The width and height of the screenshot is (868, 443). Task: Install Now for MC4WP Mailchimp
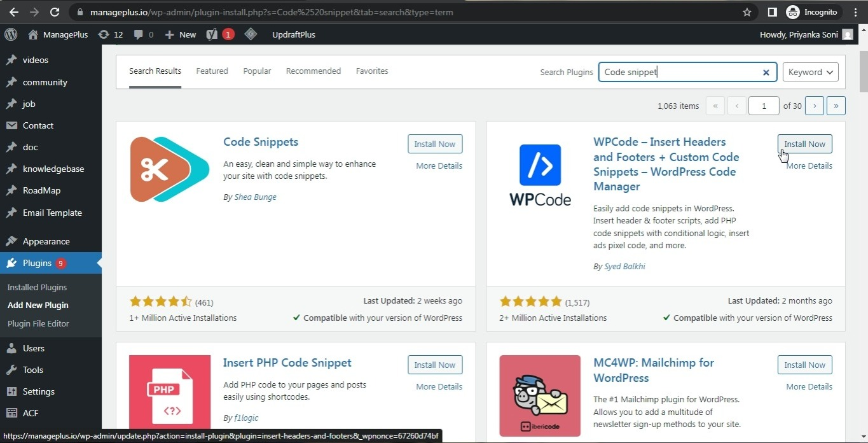pos(804,365)
